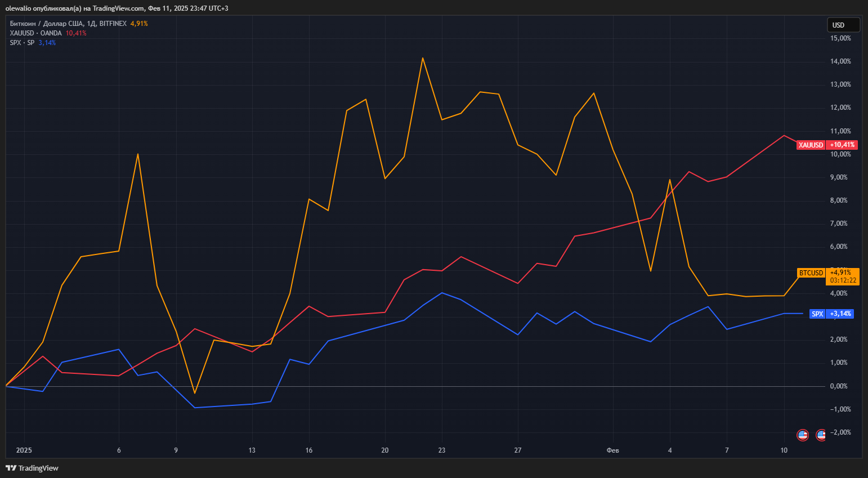Click the 20 date label on time axis

click(x=385, y=450)
